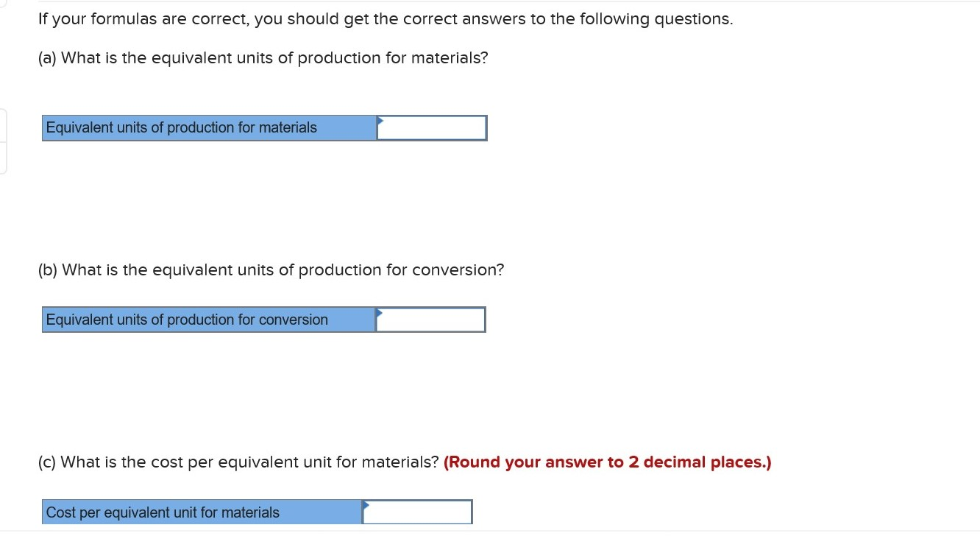The image size is (980, 536).
Task: Click the blue marker inside the second input box
Action: coord(378,314)
